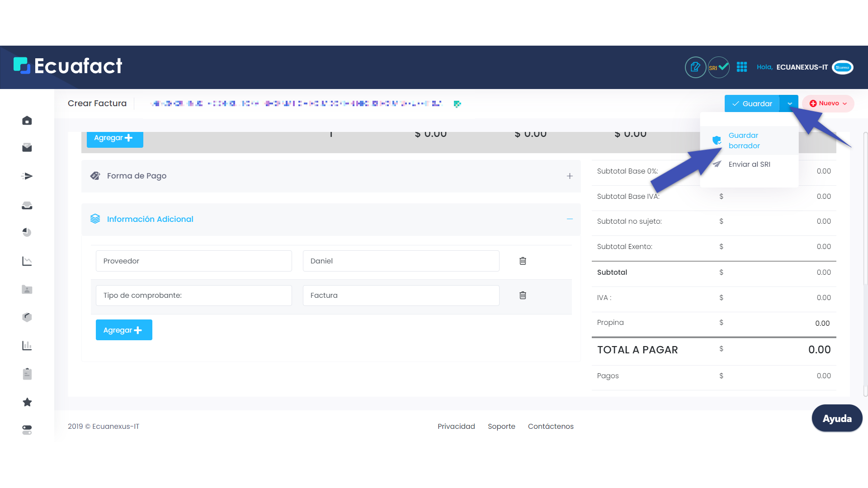Click the SRI checkmark status icon
The height and width of the screenshot is (488, 868).
(718, 67)
